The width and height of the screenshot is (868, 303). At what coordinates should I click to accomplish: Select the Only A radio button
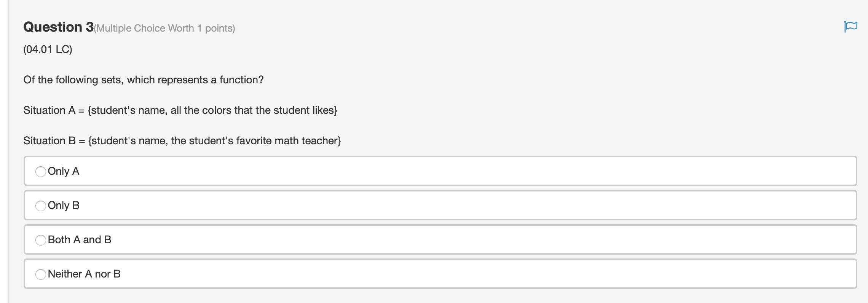coord(41,172)
